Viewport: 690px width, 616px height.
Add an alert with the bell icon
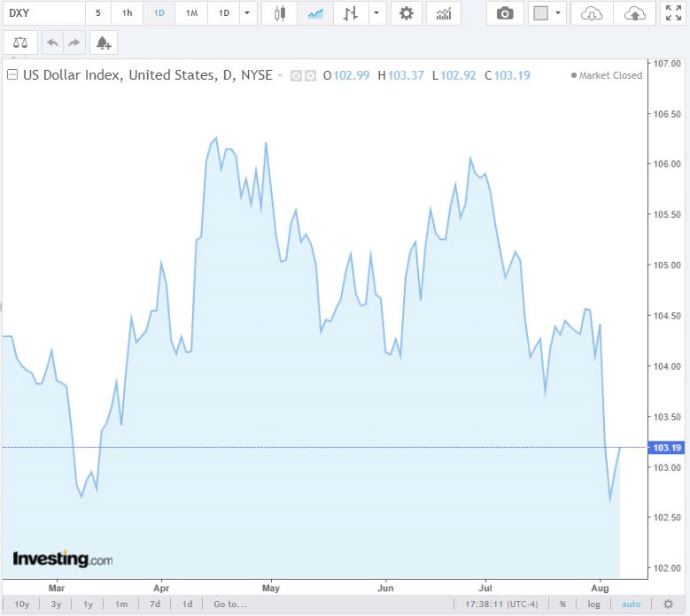coord(104,42)
